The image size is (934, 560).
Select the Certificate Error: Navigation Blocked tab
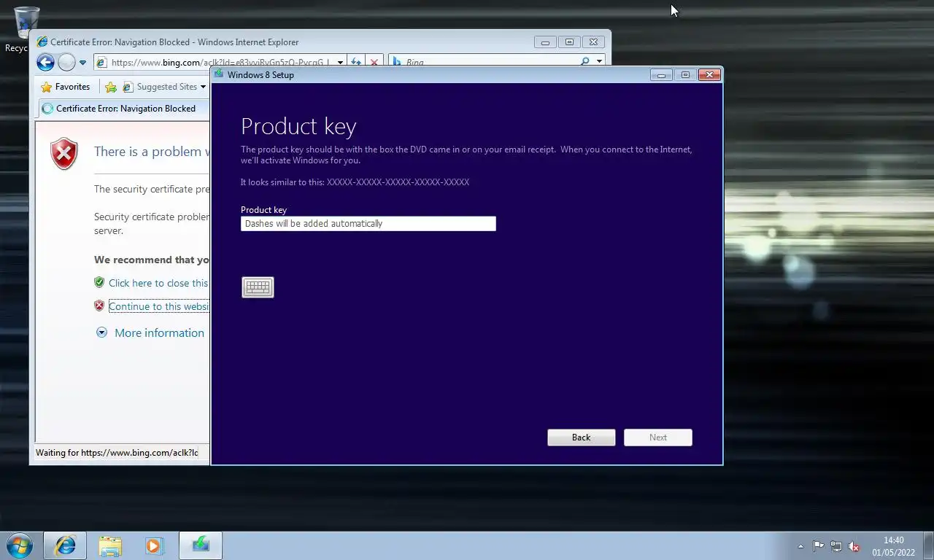[x=124, y=109]
